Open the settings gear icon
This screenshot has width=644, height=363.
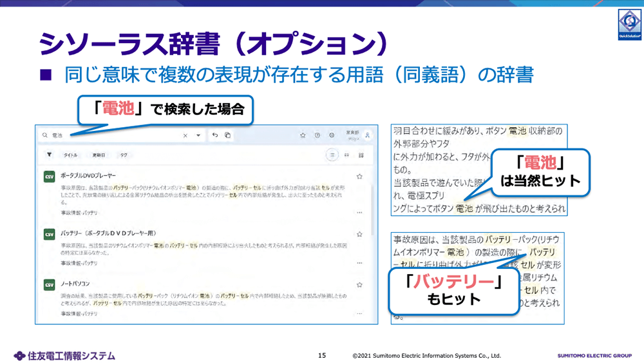coord(332,135)
